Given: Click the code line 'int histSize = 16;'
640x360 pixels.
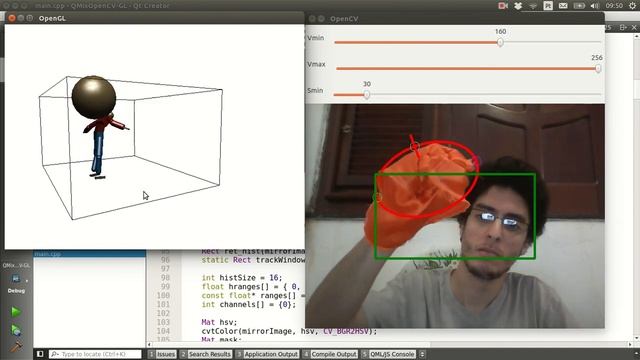Looking at the screenshot, I should 242,278.
